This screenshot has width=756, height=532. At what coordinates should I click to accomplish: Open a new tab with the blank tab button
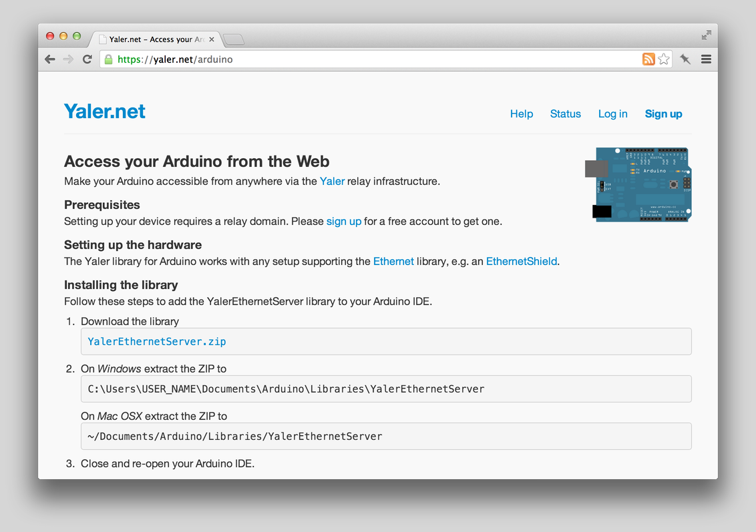pos(234,39)
